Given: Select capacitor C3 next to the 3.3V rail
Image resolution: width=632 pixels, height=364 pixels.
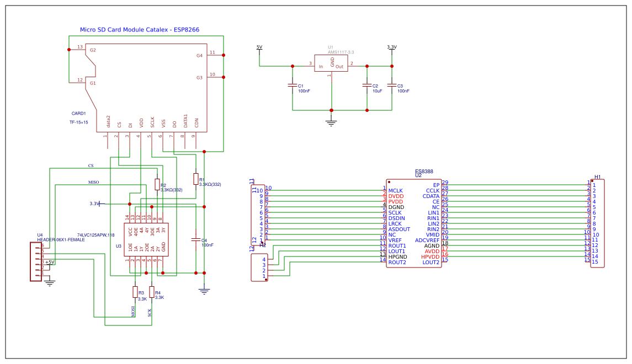Looking at the screenshot, I should click(x=392, y=85).
